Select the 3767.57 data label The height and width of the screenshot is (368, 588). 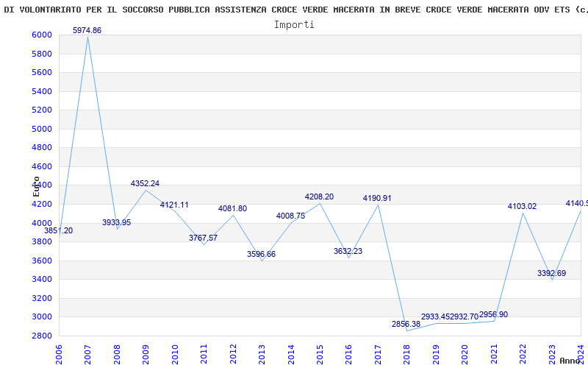[x=204, y=238]
